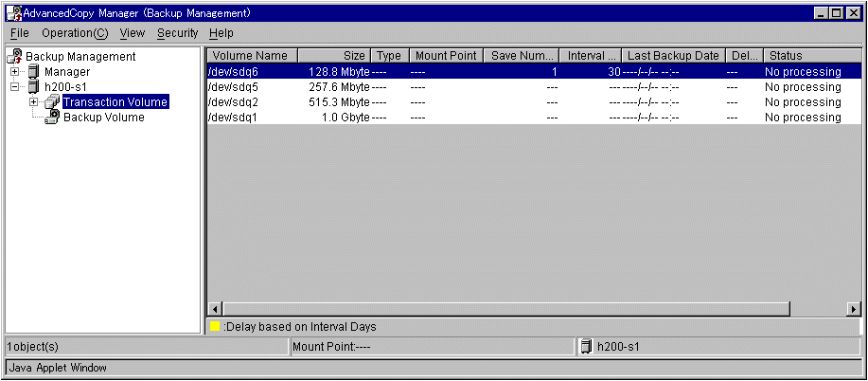Click the 257.6 Mbyte size cell

339,87
